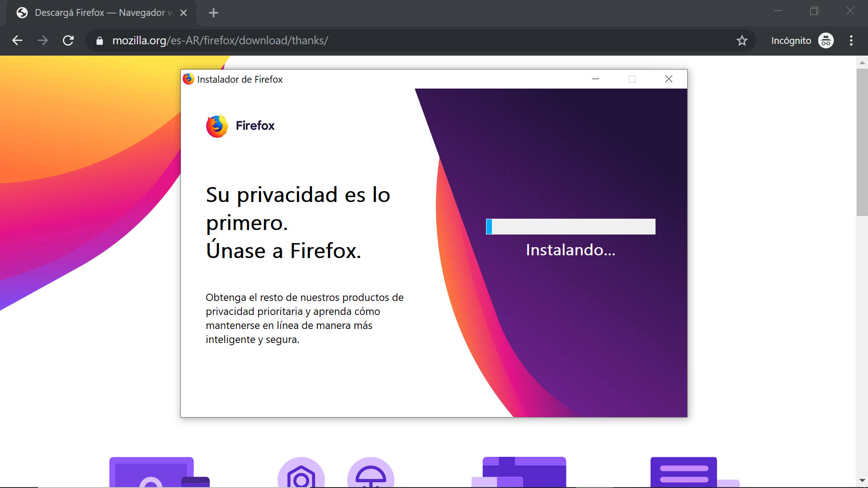Click the Instalando... status text

(571, 250)
